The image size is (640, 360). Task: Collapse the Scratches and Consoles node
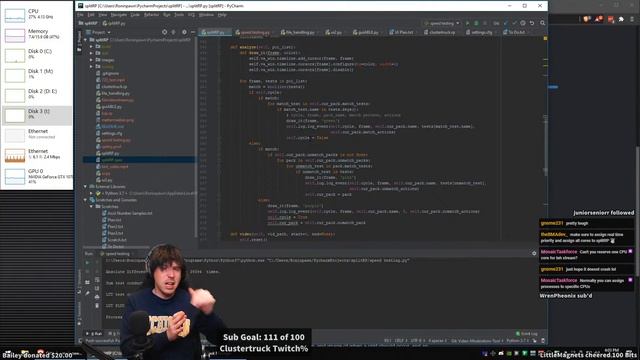(x=86, y=200)
